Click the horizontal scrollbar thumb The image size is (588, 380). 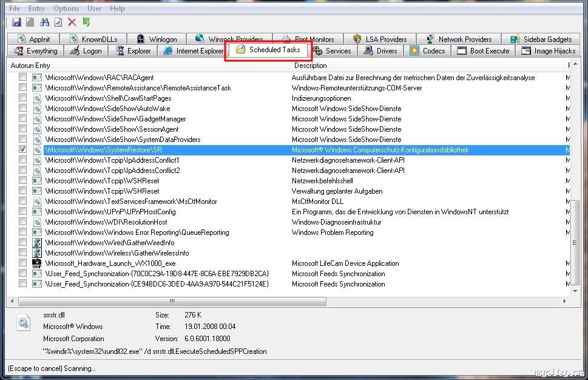click(x=172, y=301)
